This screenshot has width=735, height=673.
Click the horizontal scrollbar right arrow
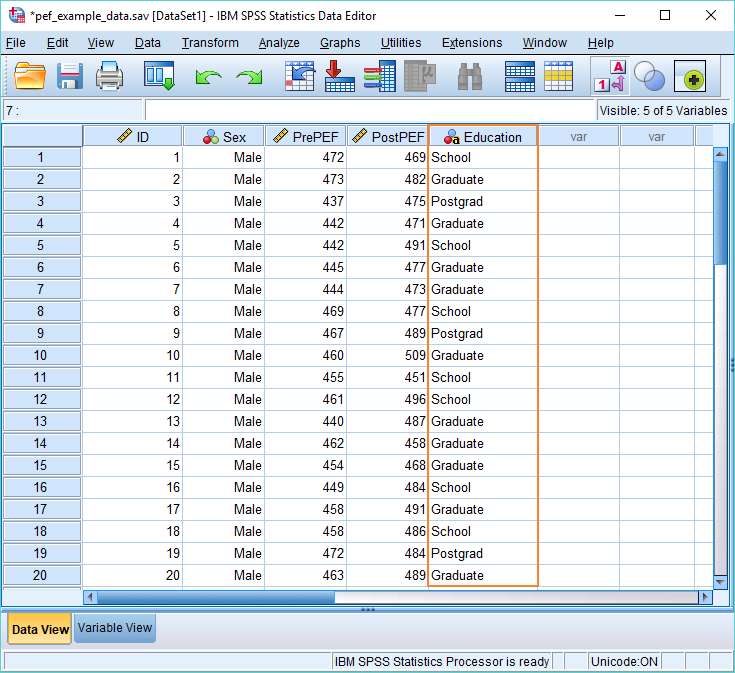[705, 597]
